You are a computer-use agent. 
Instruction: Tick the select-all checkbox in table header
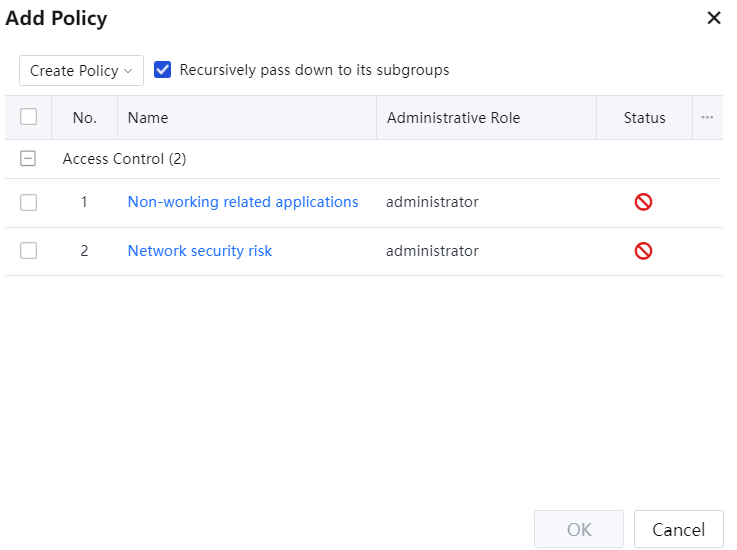point(29,117)
